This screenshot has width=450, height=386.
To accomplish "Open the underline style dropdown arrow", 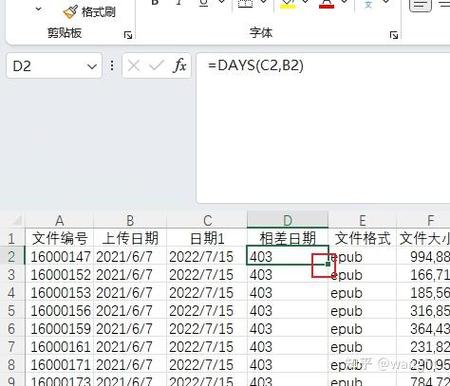I will click(221, 2).
